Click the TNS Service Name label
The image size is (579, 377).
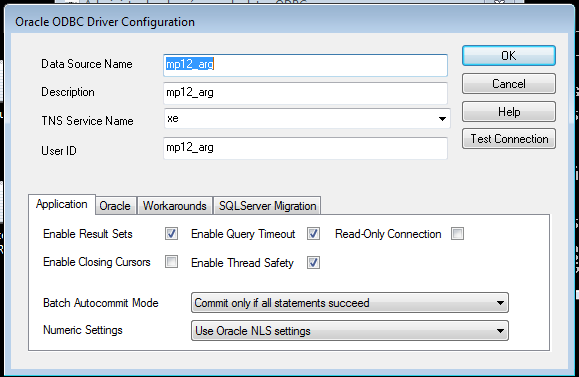[87, 121]
